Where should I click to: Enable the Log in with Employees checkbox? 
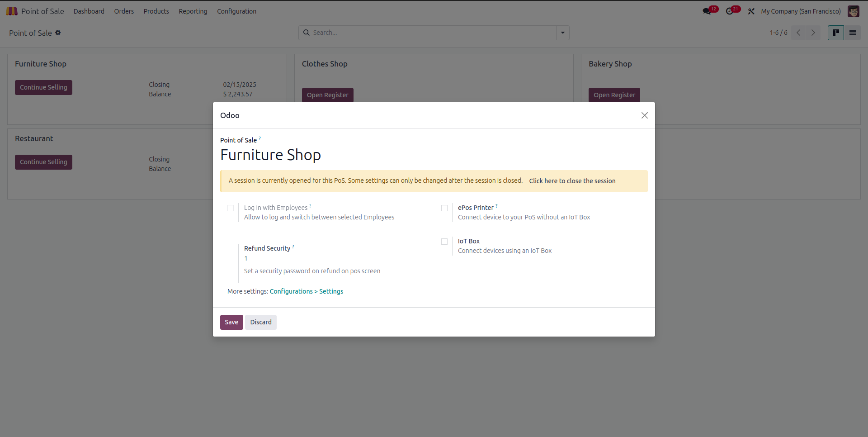231,208
